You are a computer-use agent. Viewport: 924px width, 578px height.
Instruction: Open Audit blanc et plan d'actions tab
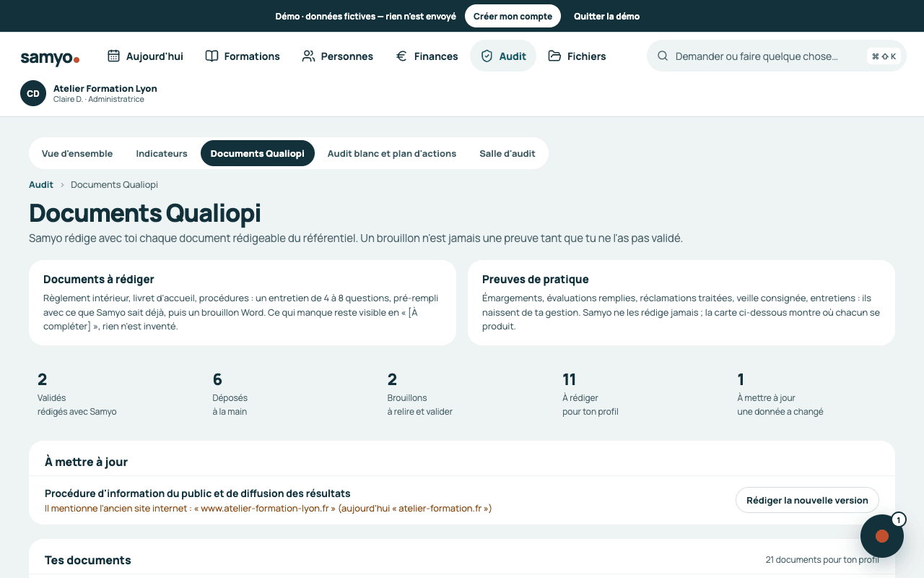(392, 153)
